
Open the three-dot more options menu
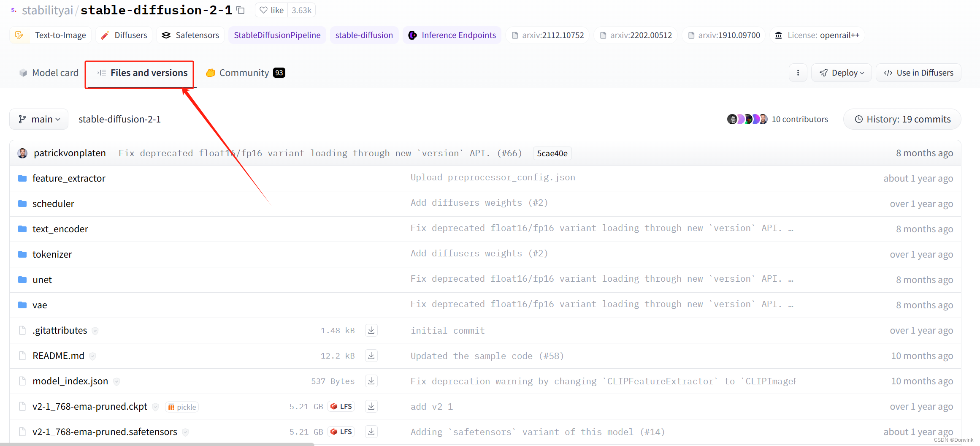click(x=798, y=73)
